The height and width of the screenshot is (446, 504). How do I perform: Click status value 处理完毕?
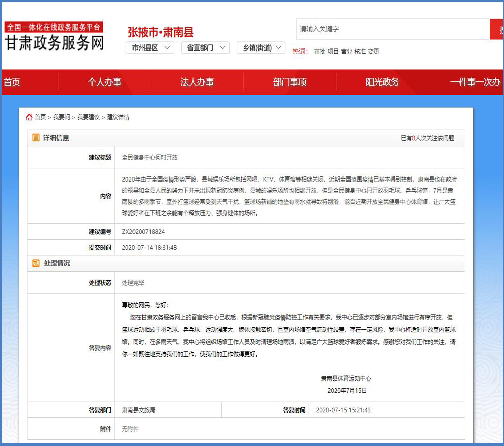point(133,283)
